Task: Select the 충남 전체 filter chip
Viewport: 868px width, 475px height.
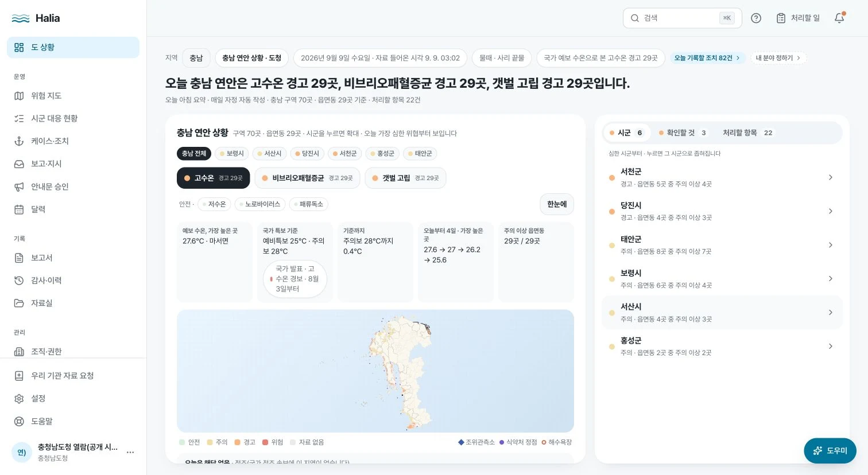Action: [194, 154]
